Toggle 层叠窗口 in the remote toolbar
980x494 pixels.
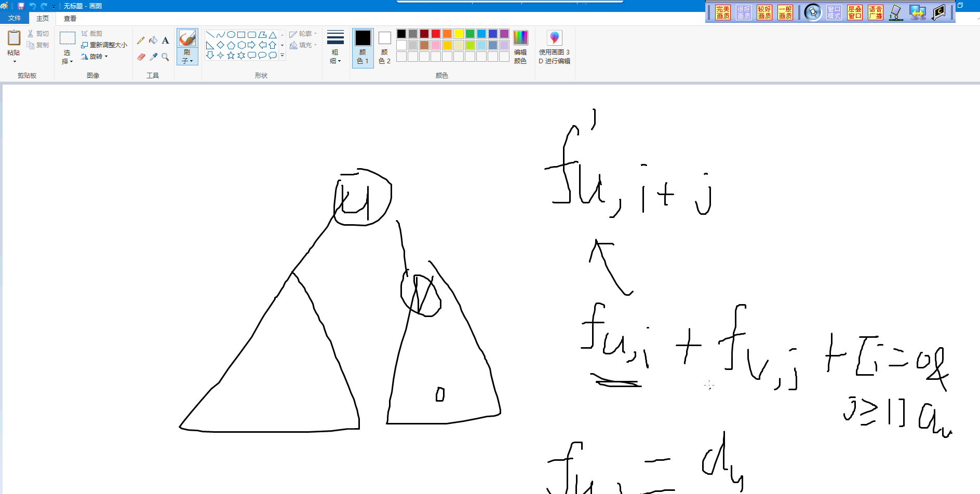pos(855,12)
